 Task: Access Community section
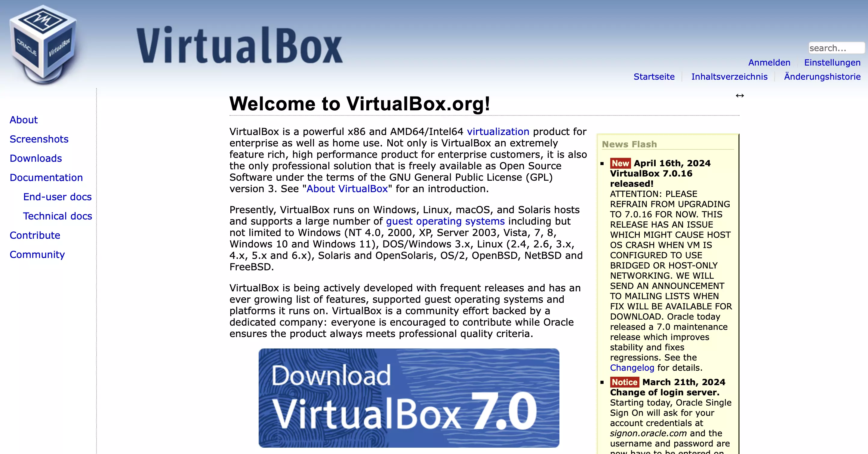point(37,255)
